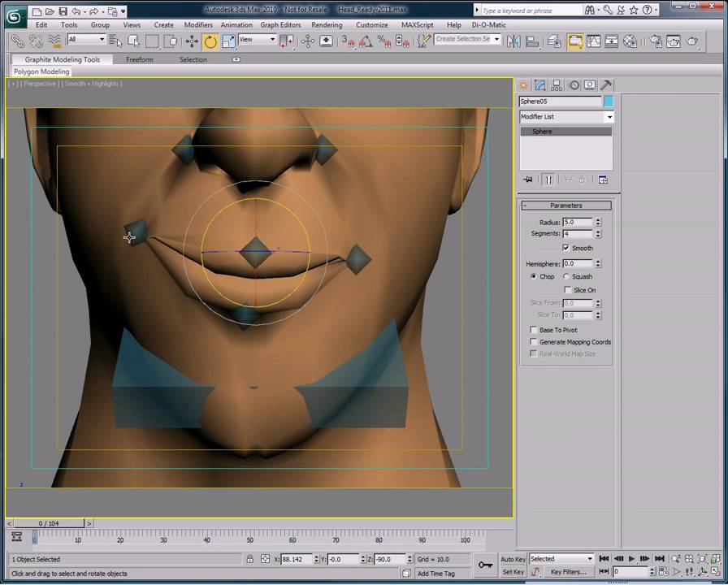Open the MAXScript menu
This screenshot has width=728, height=585.
point(418,25)
